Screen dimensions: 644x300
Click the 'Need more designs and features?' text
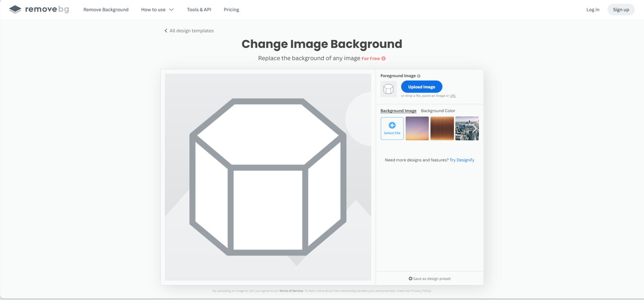(x=417, y=160)
